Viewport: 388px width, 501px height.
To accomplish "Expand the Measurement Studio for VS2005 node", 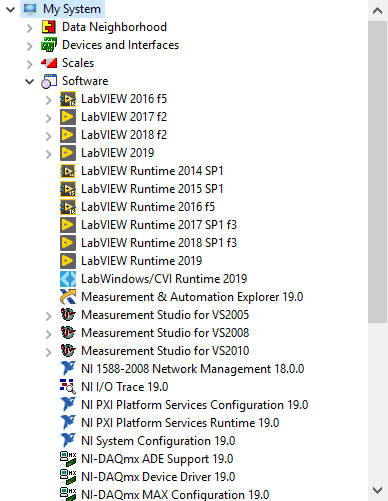I will click(49, 316).
